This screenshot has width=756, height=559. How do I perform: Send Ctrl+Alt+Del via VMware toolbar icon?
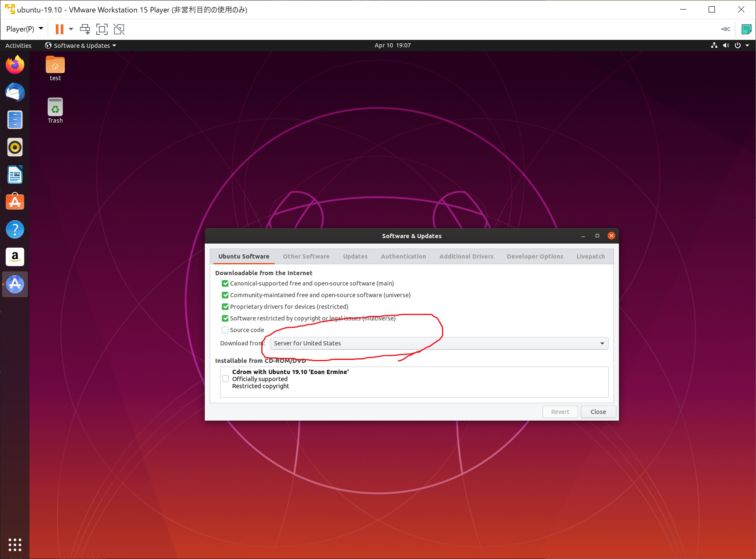tap(85, 29)
